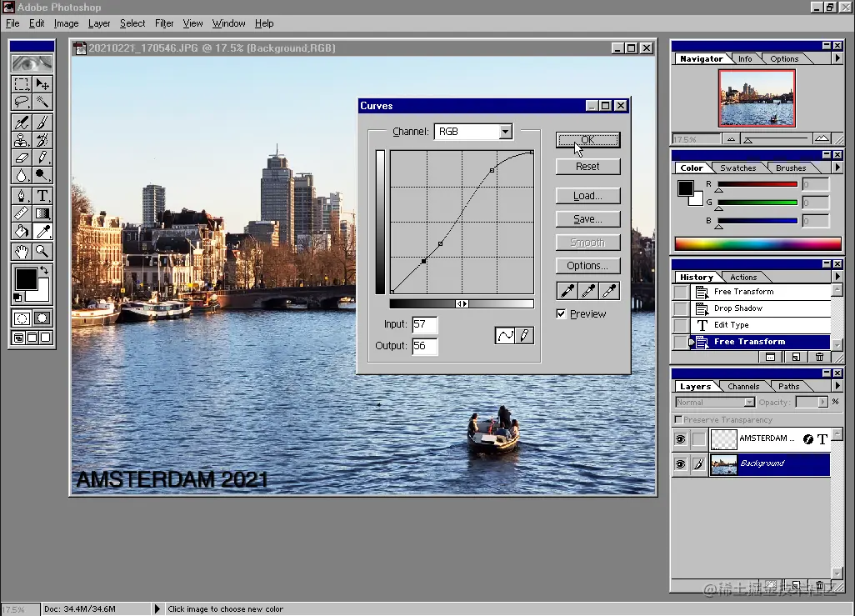Pick the white point eyedropper in Curves
This screenshot has width=855, height=616.
[x=609, y=291]
